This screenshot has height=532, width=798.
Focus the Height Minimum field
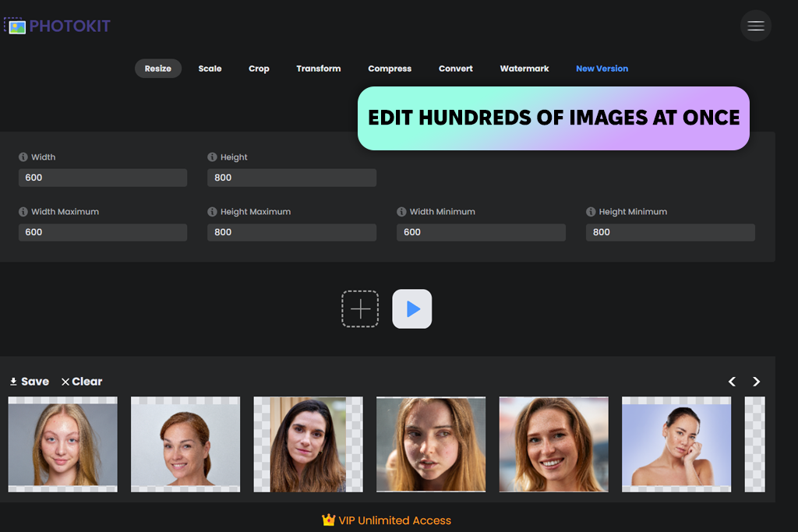click(670, 232)
